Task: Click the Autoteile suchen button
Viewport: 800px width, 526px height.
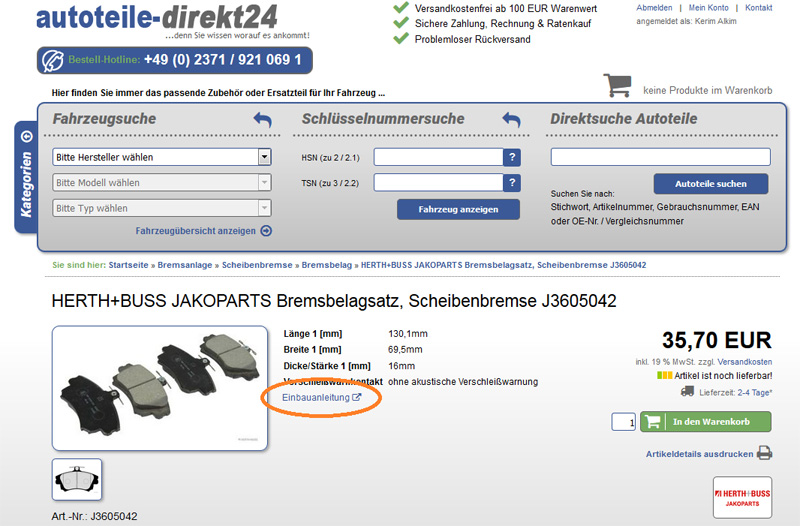Action: click(711, 184)
